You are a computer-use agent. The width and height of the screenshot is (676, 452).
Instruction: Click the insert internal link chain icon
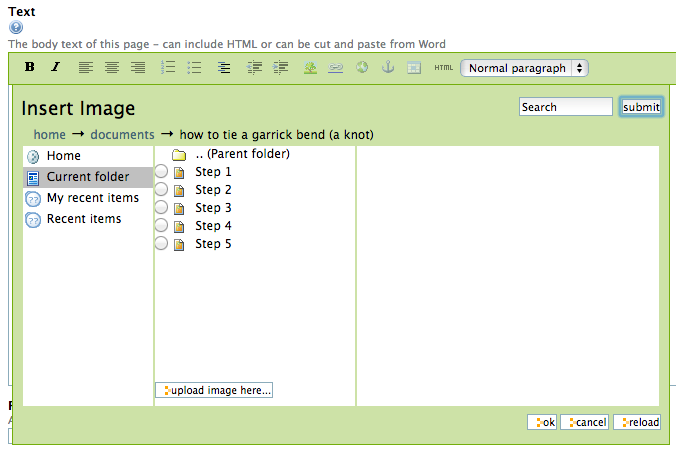[x=335, y=67]
